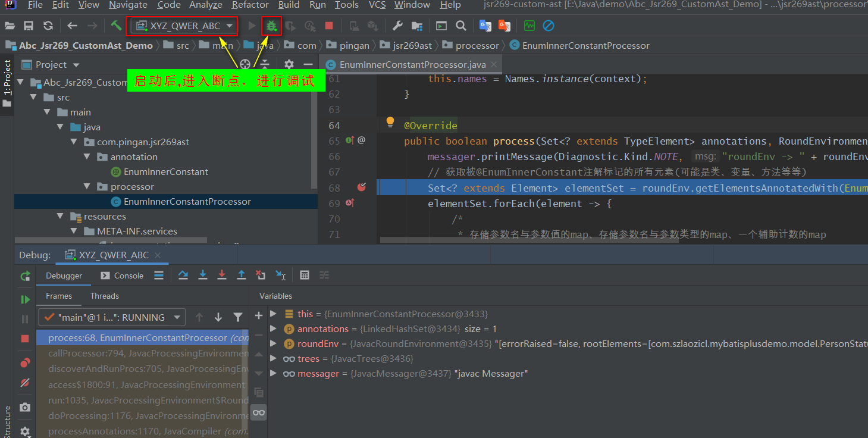Image resolution: width=868 pixels, height=438 pixels.
Task: Click the locate crosshair icon in Project panel
Action: (x=245, y=64)
